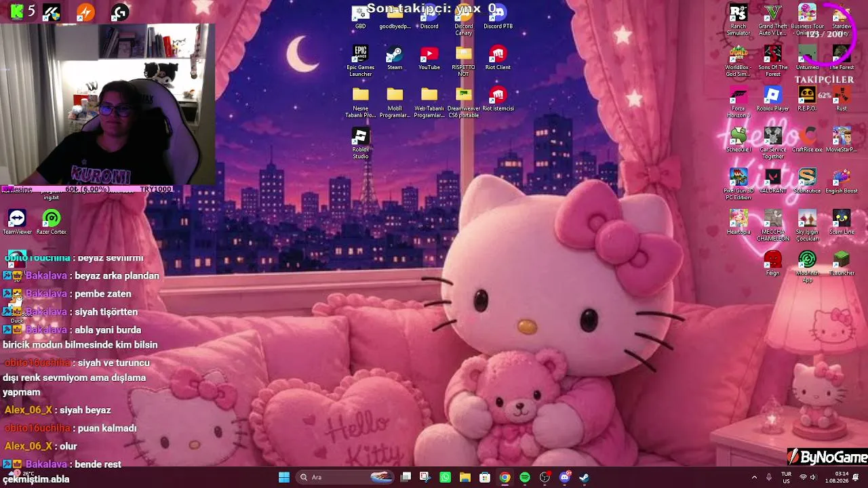Select the Rust desktop icon
The height and width of the screenshot is (488, 868).
click(x=842, y=99)
